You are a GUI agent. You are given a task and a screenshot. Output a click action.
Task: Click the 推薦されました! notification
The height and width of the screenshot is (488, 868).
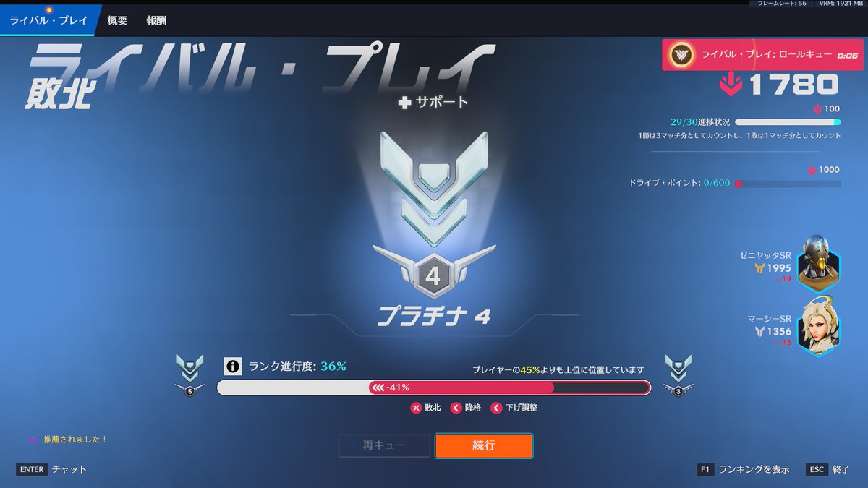[68, 439]
